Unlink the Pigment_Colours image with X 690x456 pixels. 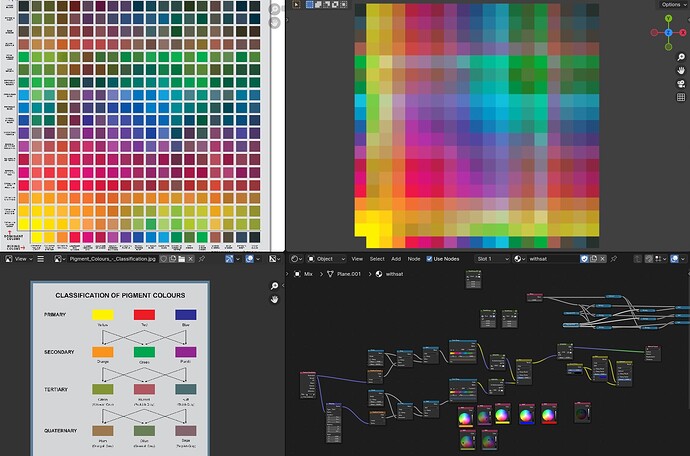190,259
